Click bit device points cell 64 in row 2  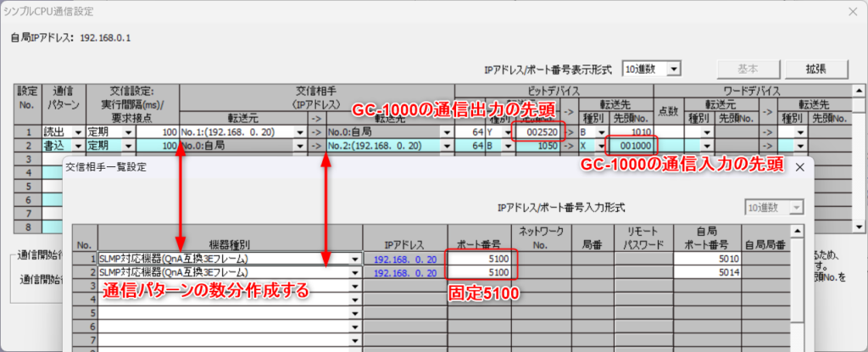click(x=470, y=146)
